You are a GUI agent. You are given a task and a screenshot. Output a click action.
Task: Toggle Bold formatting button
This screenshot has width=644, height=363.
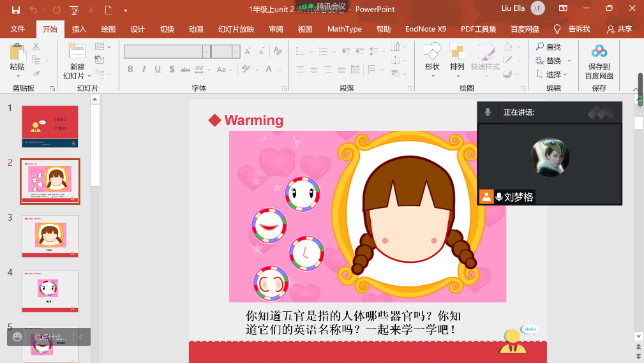tap(130, 70)
